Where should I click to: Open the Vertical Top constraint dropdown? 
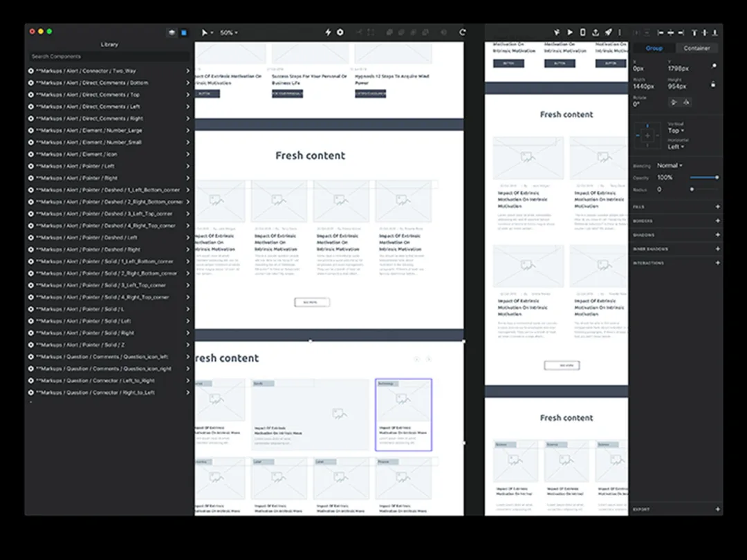(x=676, y=131)
